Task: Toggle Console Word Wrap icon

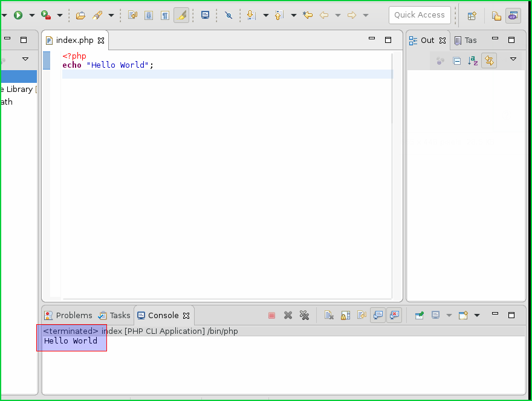Action: tap(362, 316)
